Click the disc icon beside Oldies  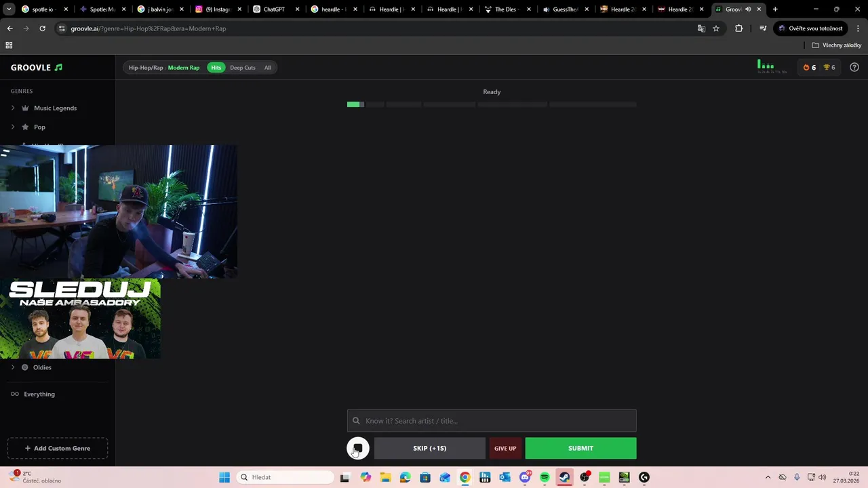pos(25,367)
